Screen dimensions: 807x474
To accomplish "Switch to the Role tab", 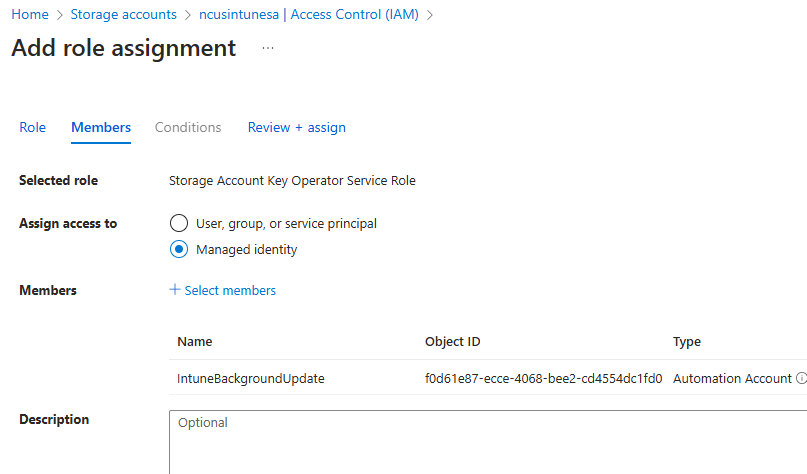I will coord(33,127).
